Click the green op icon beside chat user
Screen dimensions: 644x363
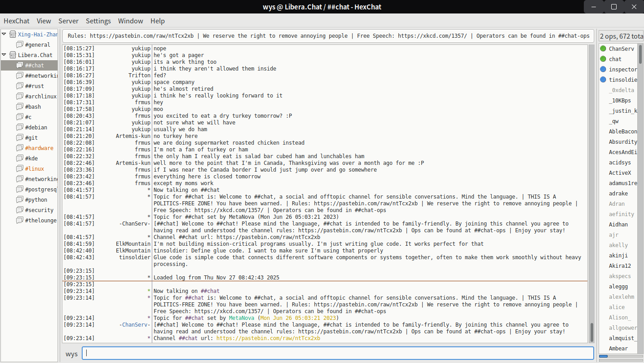603,59
